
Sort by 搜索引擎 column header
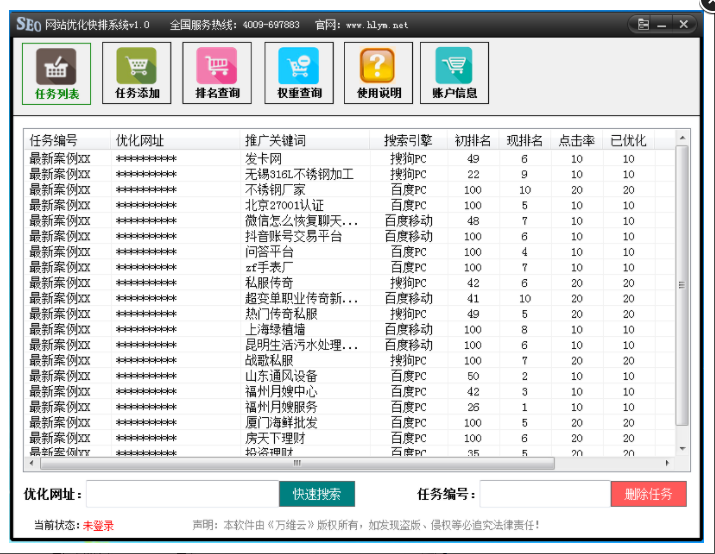408,140
